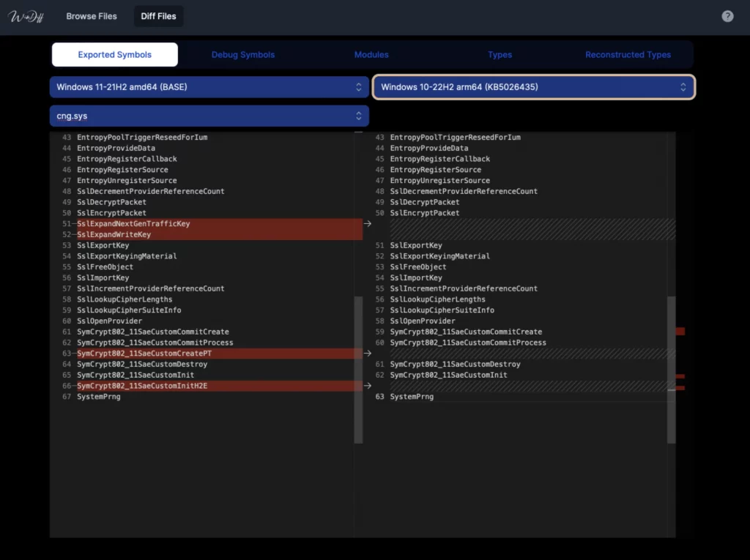Click EntropyPoolTriggerReseedForIum in left pane

click(142, 137)
